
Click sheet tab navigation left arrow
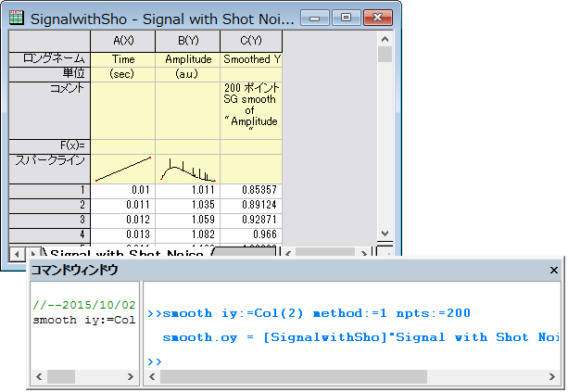[x=17, y=254]
